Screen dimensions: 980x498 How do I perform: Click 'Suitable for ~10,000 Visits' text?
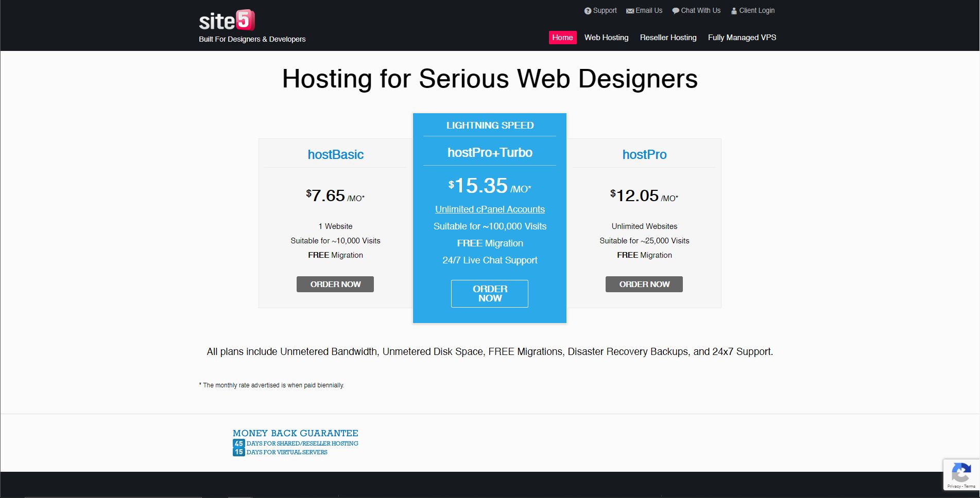tap(335, 241)
